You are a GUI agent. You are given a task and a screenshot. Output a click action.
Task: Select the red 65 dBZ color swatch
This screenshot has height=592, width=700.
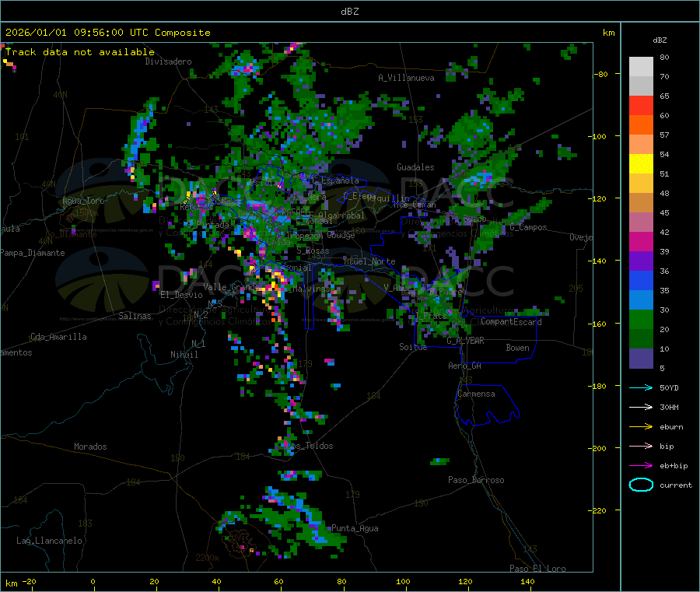tap(641, 105)
